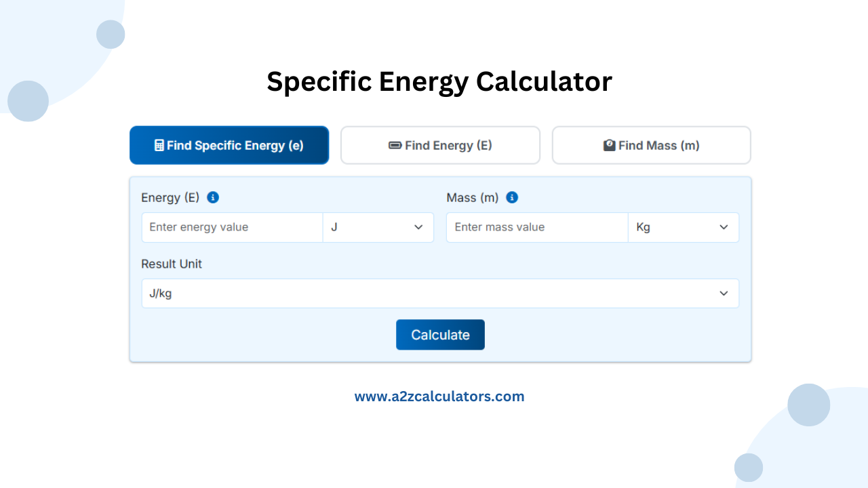Switch to the Find Mass (m) tab

pyautogui.click(x=651, y=145)
